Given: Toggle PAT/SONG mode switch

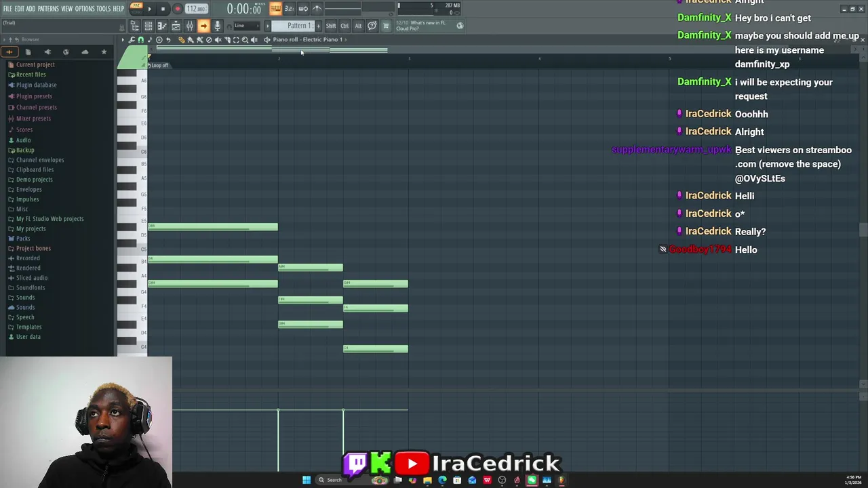Looking at the screenshot, I should tap(136, 8).
